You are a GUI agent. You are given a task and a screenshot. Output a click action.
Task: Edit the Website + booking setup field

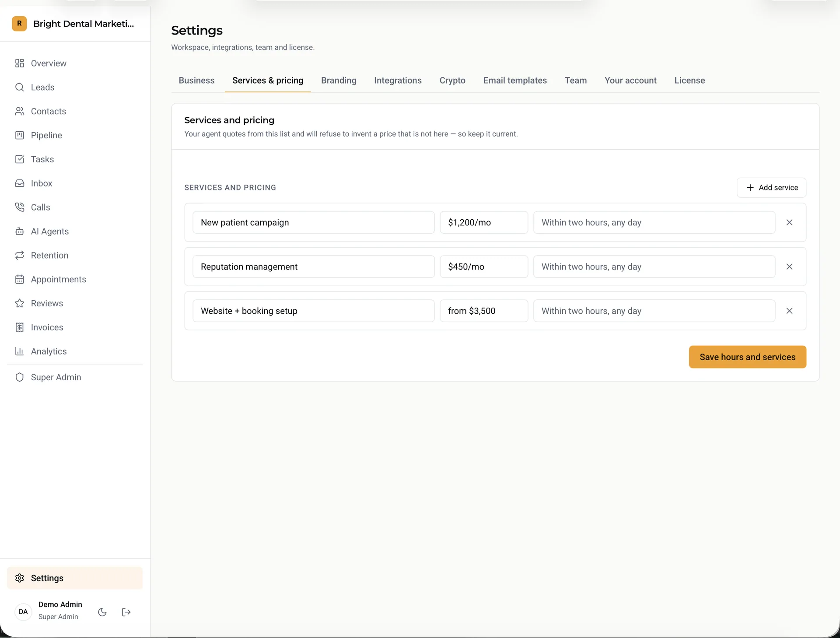314,311
